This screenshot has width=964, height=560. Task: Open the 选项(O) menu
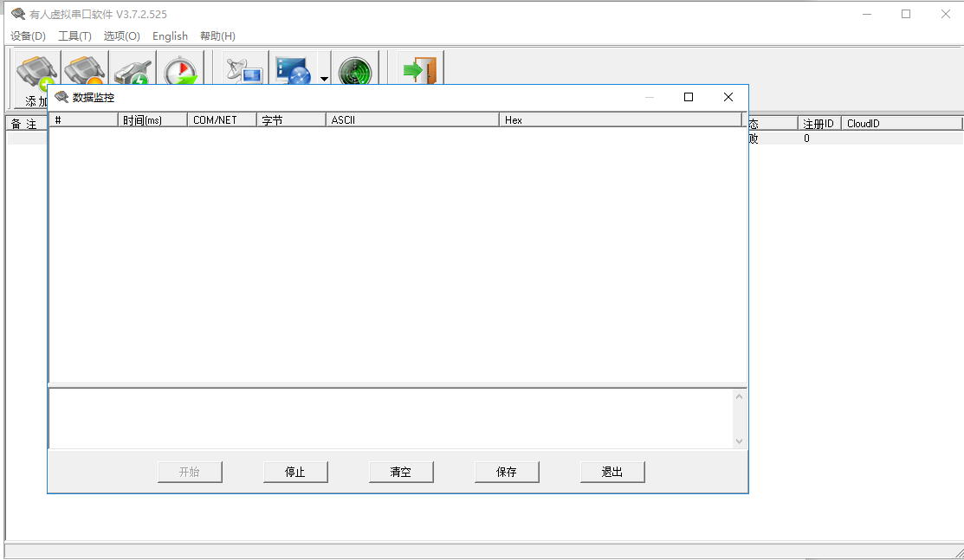coord(121,35)
